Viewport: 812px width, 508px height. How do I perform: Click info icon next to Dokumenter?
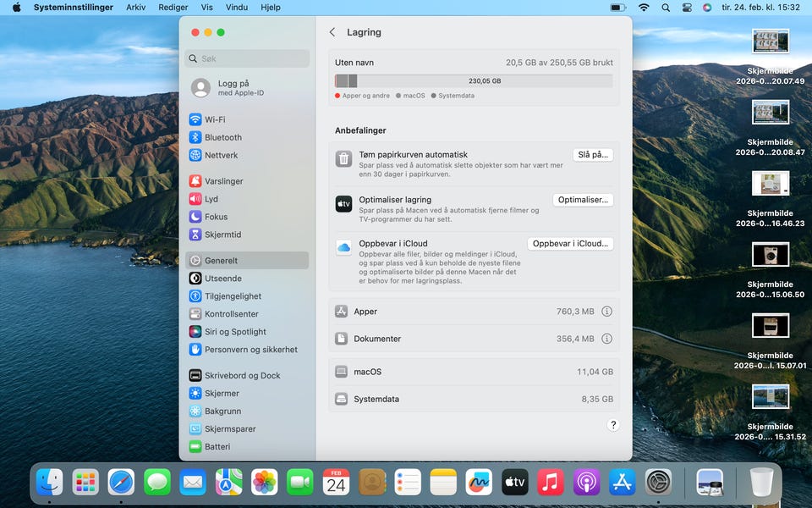tap(606, 339)
